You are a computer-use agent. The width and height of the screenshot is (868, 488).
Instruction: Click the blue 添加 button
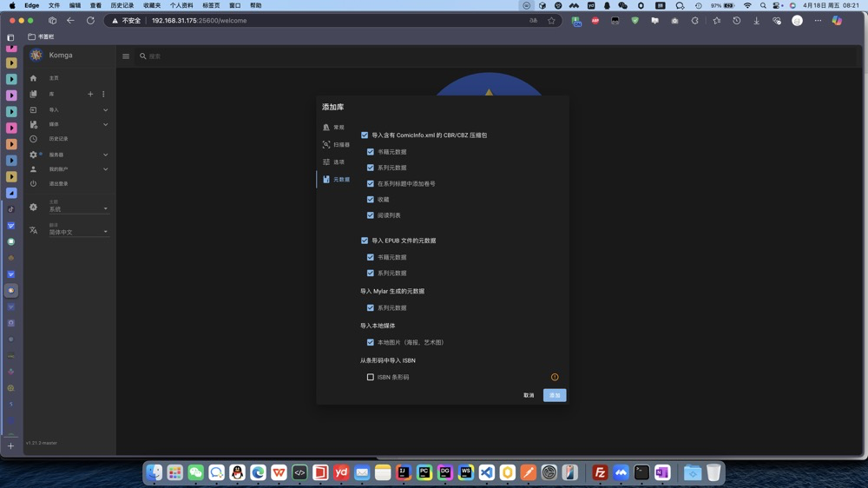(555, 395)
